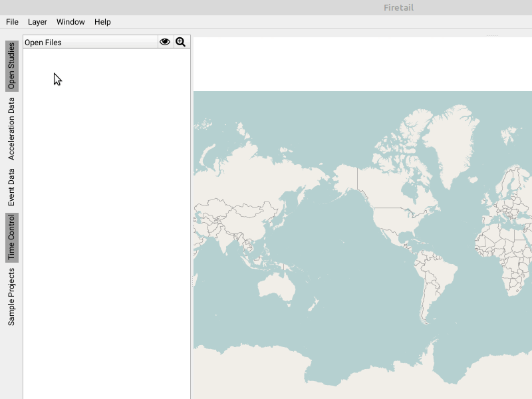
Task: Click the Open Files column header
Action: point(90,42)
